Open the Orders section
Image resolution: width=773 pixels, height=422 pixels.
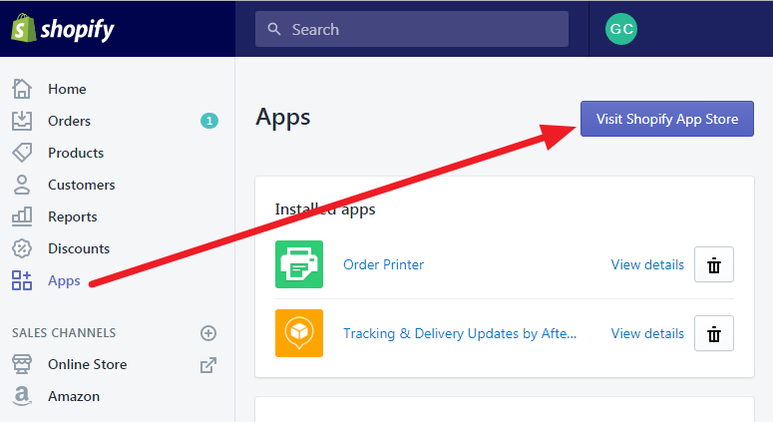(x=69, y=121)
